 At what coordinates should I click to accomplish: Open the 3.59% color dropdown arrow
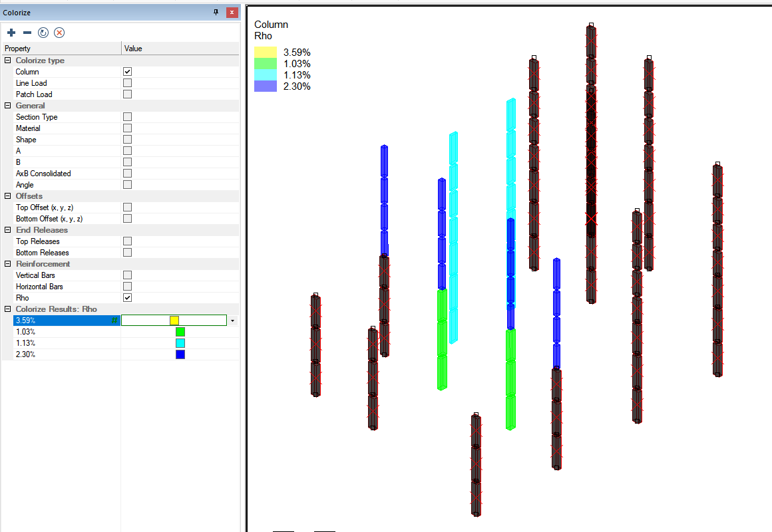pos(233,321)
